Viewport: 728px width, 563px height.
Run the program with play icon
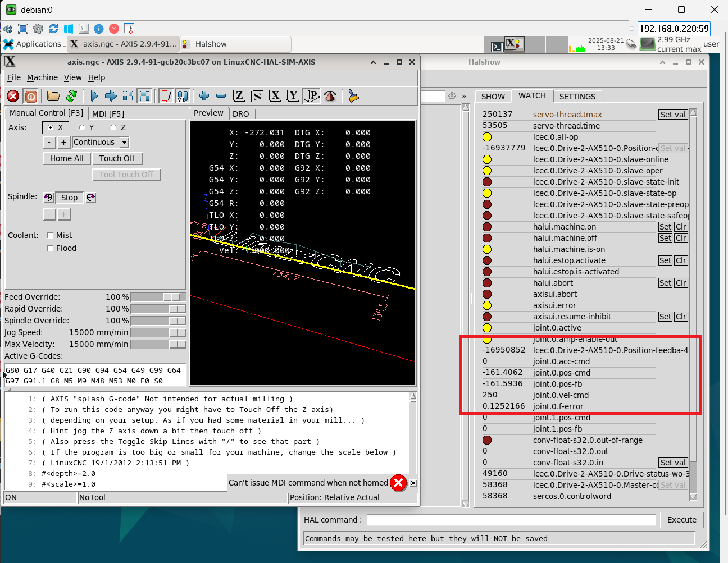tap(94, 96)
